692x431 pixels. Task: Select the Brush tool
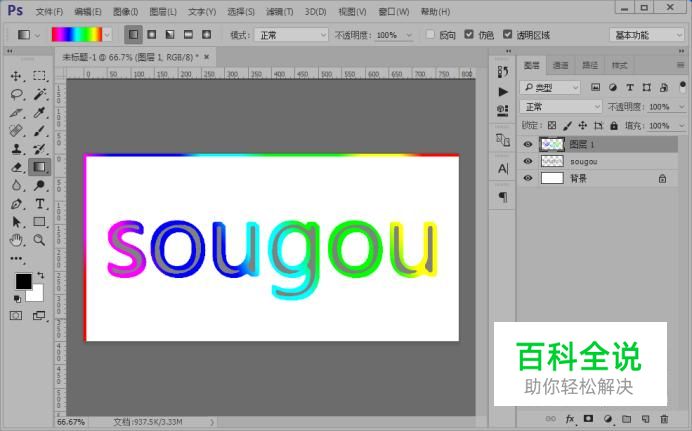[39, 131]
